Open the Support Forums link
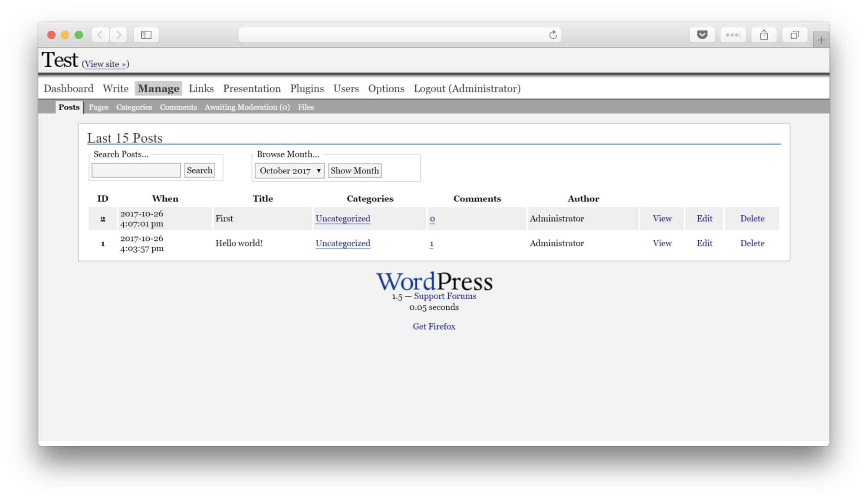Screen dimensions: 868x501 click(x=445, y=296)
